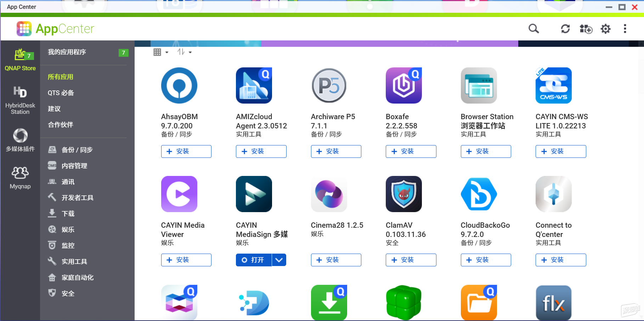Select the QTS 必备 category
The image size is (644, 321).
61,93
